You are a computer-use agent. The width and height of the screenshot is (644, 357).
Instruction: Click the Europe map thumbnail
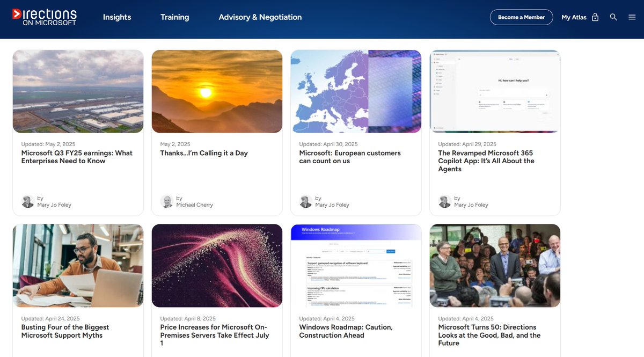click(x=356, y=91)
